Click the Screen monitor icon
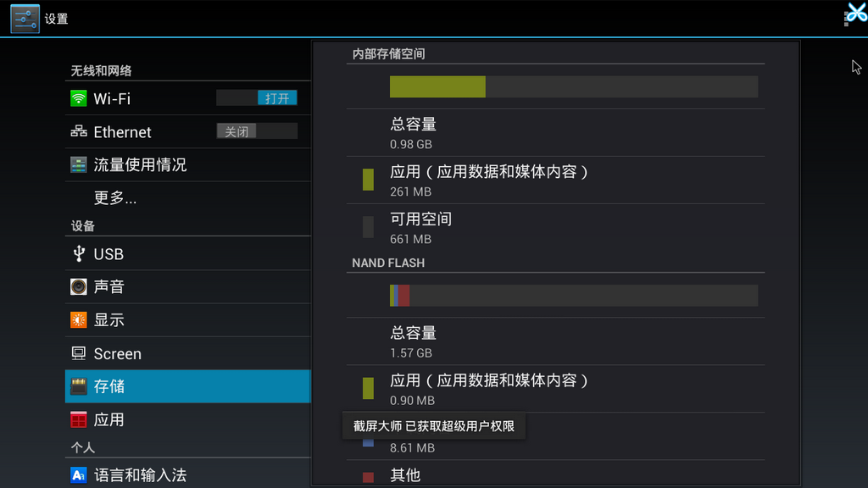The width and height of the screenshot is (868, 488). (79, 353)
